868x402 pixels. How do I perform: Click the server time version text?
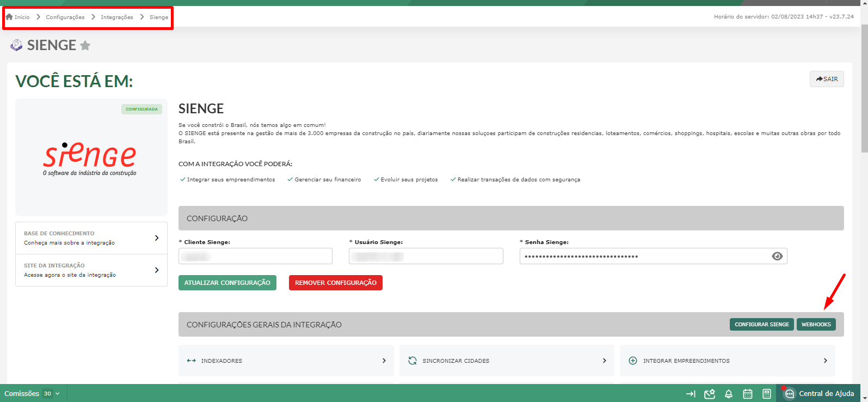[784, 17]
